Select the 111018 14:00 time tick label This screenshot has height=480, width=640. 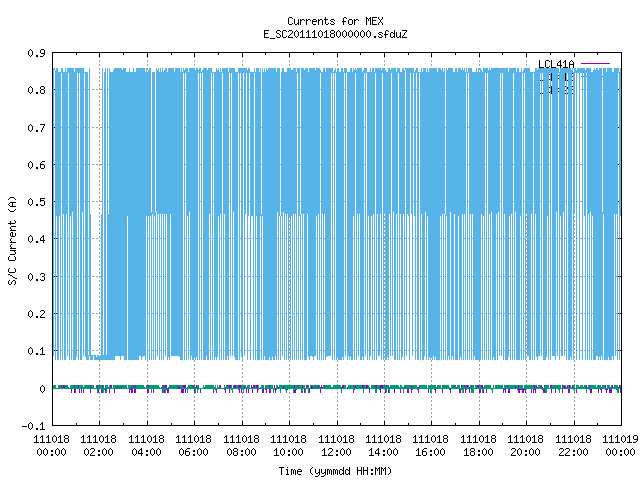click(383, 446)
